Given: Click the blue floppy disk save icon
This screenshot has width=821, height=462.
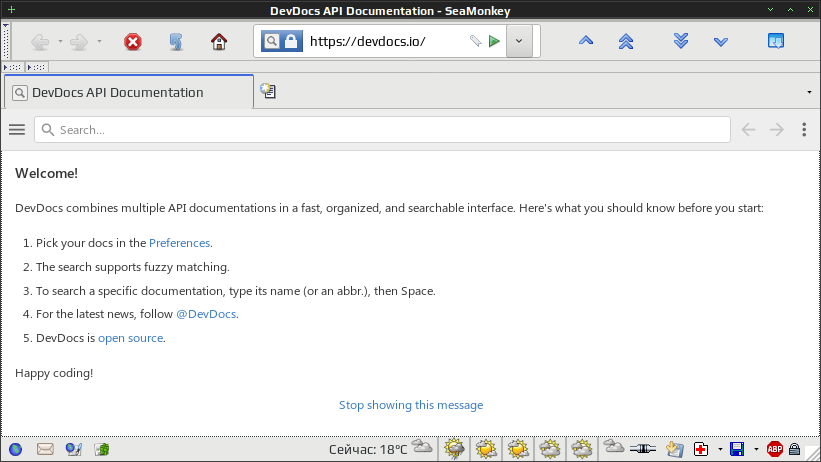Looking at the screenshot, I should 737,449.
